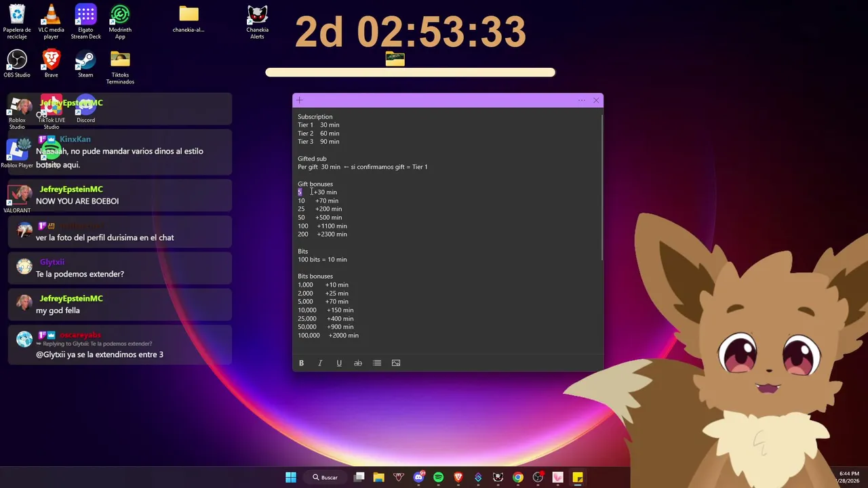This screenshot has width=868, height=488.
Task: Switch to Chanekia Alerts on the taskbar
Action: pyautogui.click(x=498, y=477)
